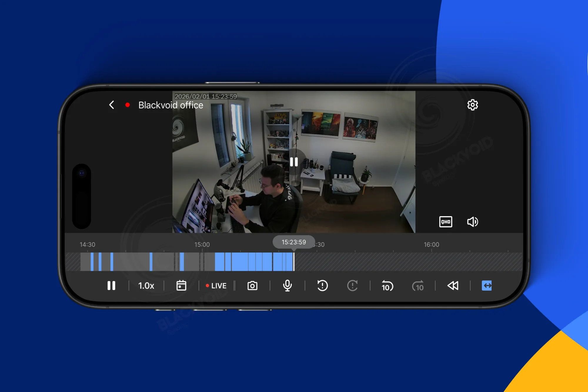588x392 pixels.
Task: Click the Blackvoid office camera title
Action: point(171,105)
